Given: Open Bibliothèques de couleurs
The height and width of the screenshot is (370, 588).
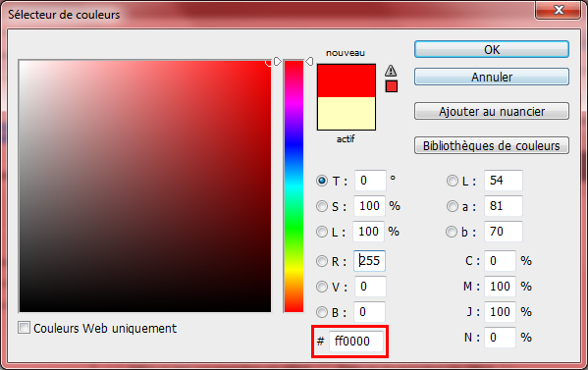Looking at the screenshot, I should [x=491, y=145].
